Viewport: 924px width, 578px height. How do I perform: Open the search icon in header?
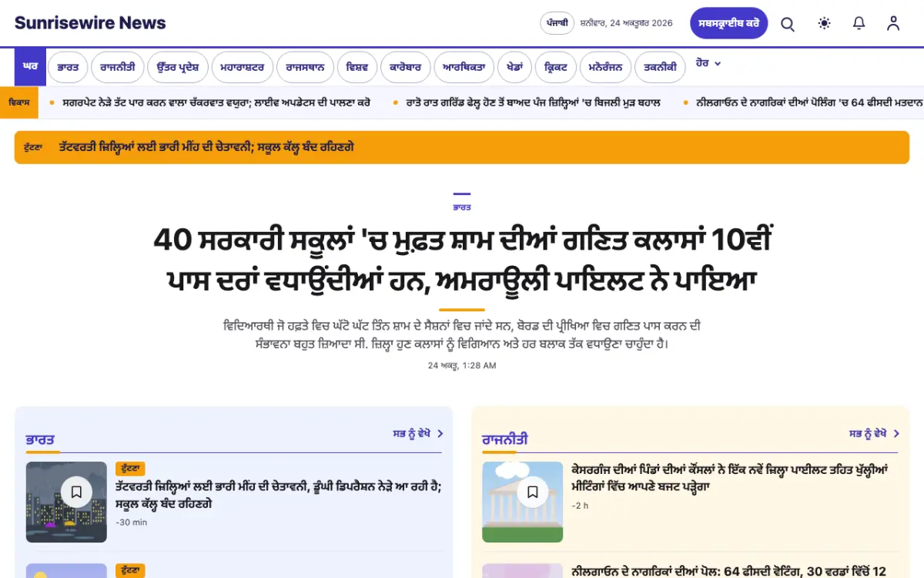click(788, 24)
